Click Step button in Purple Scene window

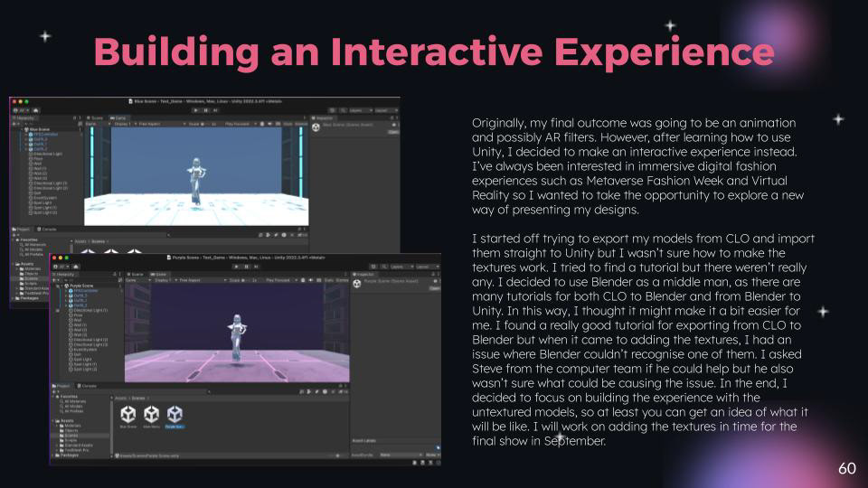click(256, 267)
